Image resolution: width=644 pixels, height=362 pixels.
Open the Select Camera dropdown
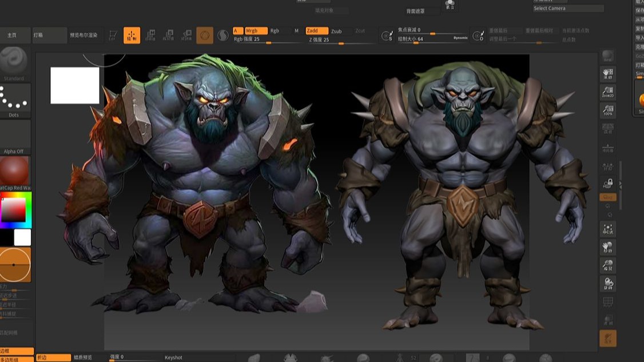point(567,9)
